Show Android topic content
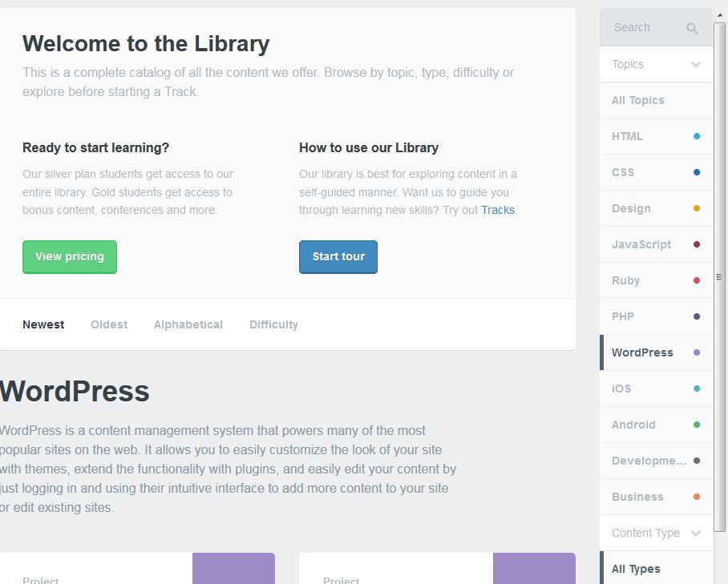Image resolution: width=728 pixels, height=584 pixels. click(656, 425)
